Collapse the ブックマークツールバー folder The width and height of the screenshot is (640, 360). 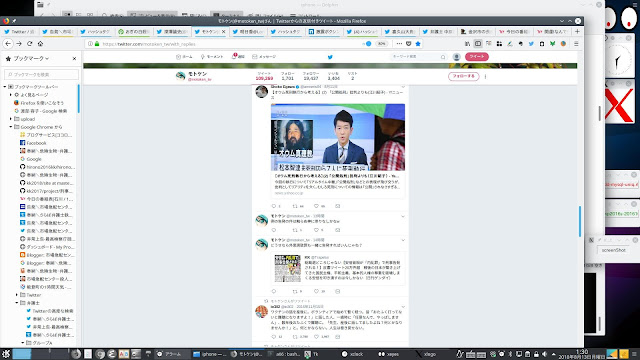5,87
